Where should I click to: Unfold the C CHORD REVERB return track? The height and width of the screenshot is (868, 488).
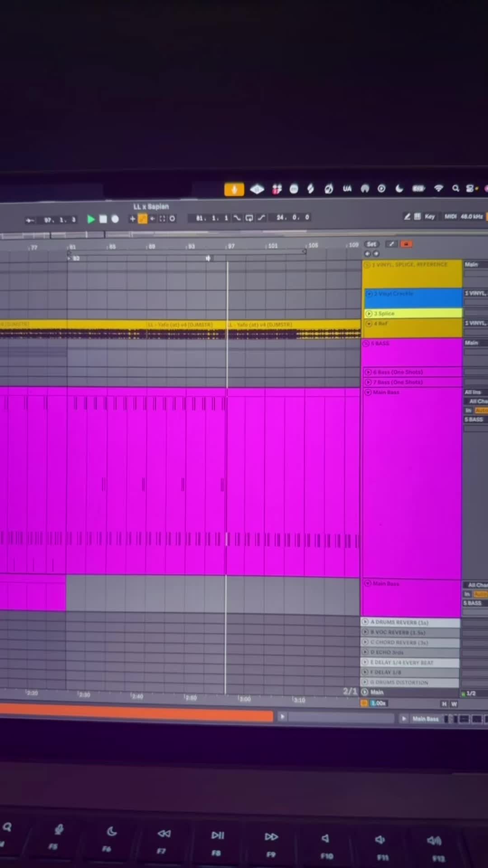[365, 642]
